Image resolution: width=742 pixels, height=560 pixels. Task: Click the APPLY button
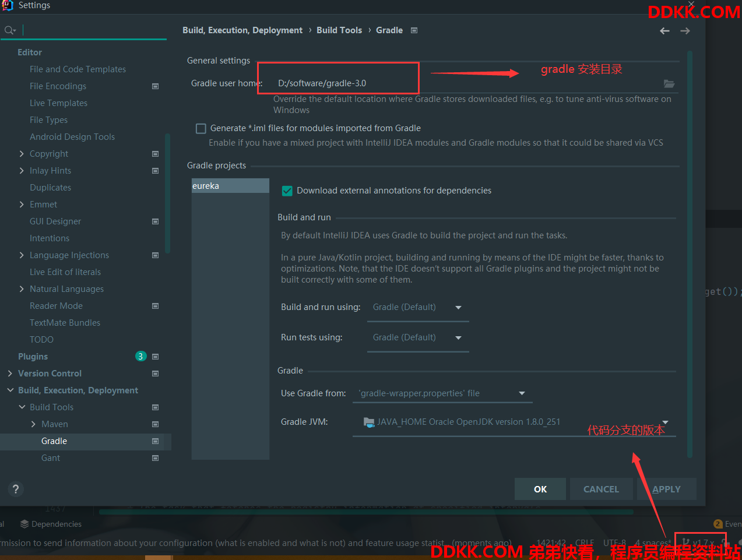tap(667, 489)
